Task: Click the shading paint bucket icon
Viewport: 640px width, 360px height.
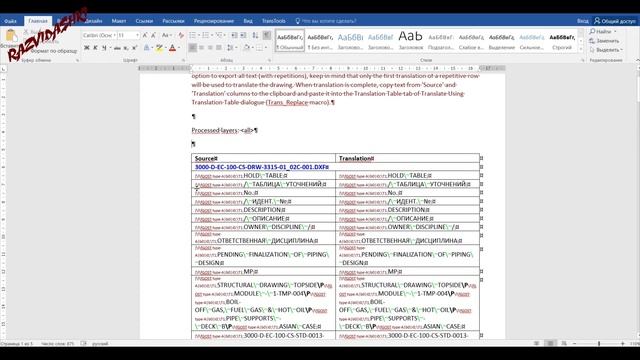Action: point(247,48)
